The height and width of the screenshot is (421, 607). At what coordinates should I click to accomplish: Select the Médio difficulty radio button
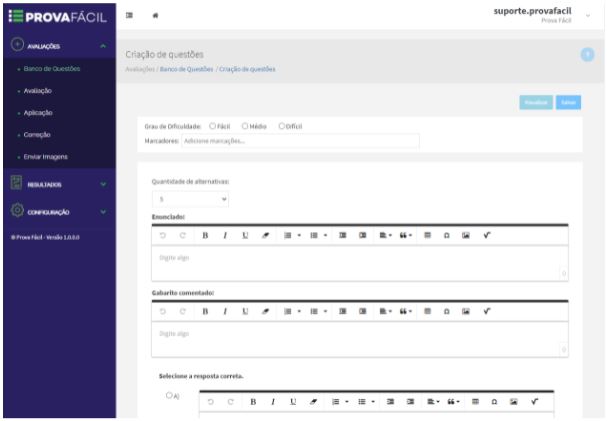[245, 126]
